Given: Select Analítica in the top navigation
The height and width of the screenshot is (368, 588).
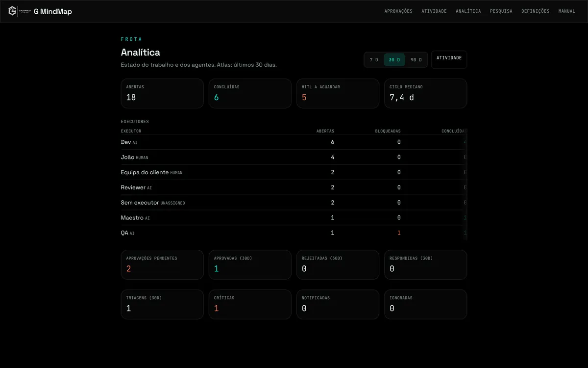Looking at the screenshot, I should pos(468,11).
